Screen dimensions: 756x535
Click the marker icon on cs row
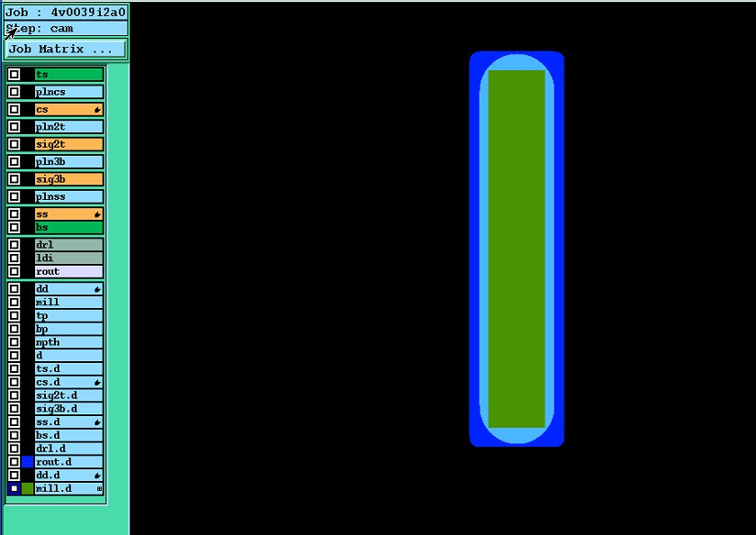[x=97, y=110]
